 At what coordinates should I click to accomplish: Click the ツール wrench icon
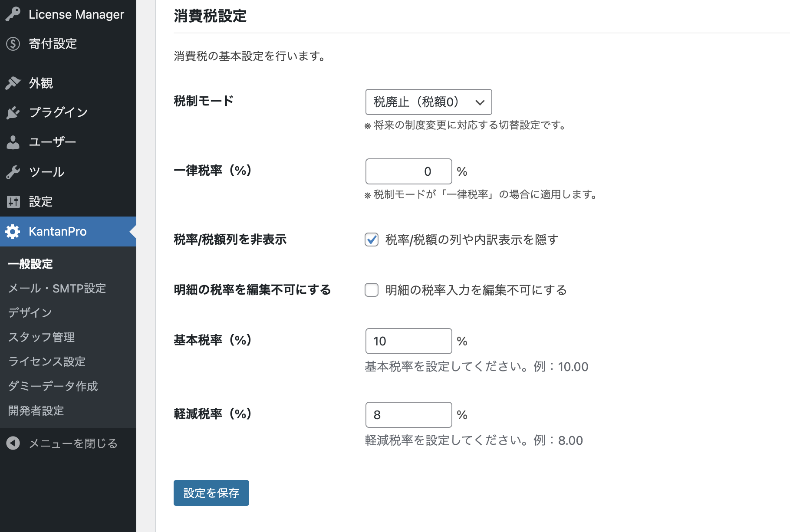pos(13,172)
